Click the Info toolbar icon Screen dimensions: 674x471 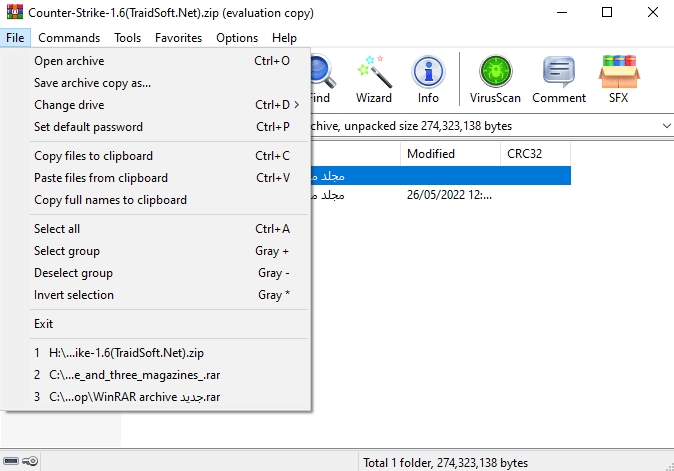tap(428, 79)
